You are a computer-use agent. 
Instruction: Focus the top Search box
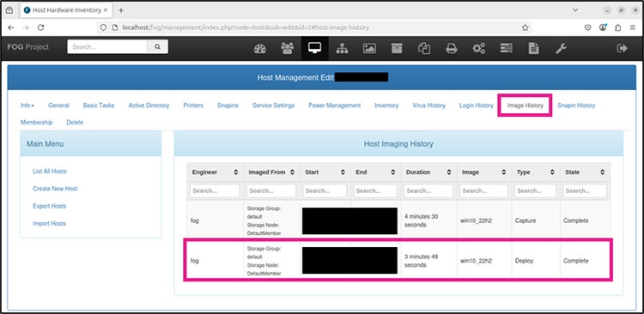107,47
